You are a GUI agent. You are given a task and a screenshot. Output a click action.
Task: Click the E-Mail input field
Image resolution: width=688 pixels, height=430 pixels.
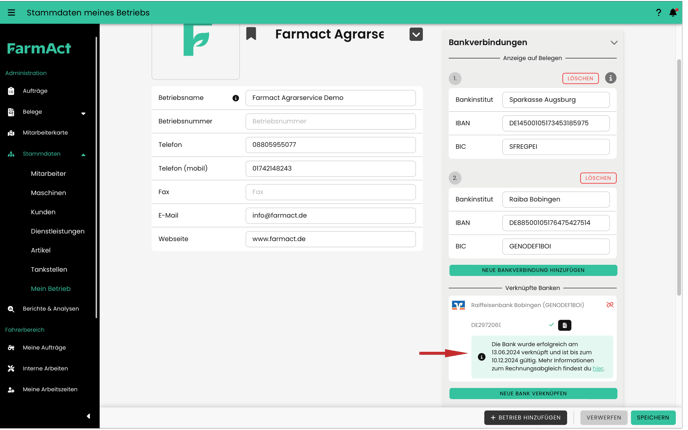click(x=330, y=216)
